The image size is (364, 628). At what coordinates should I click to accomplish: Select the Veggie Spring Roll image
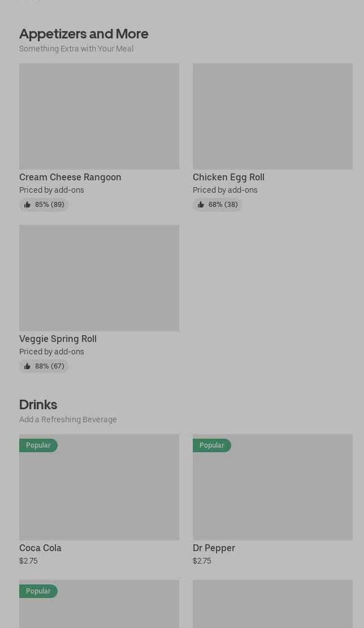coord(99,278)
